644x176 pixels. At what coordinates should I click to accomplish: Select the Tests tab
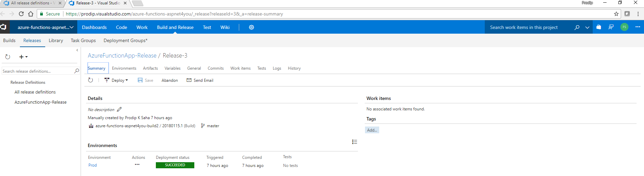[x=262, y=68]
